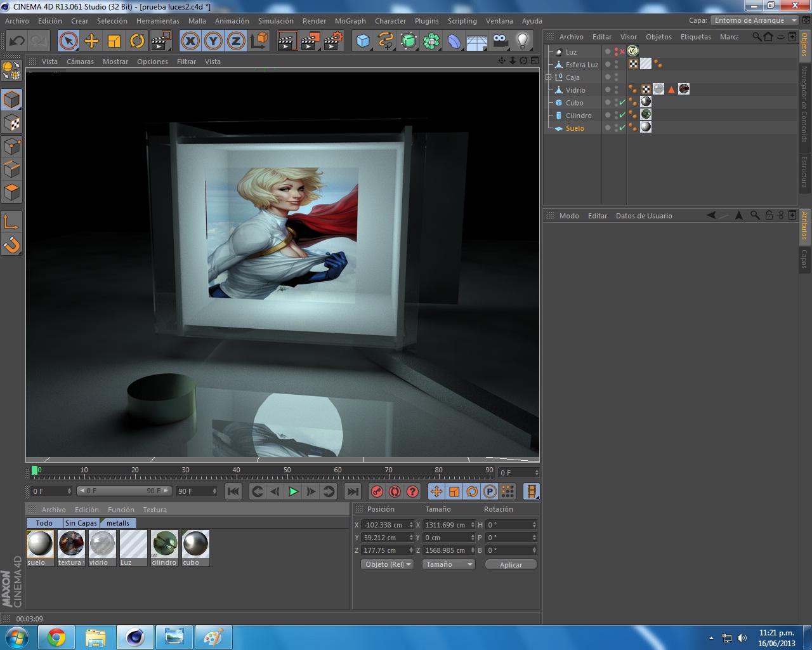812x650 pixels.
Task: Click the stepper on Position X field
Action: (411, 525)
